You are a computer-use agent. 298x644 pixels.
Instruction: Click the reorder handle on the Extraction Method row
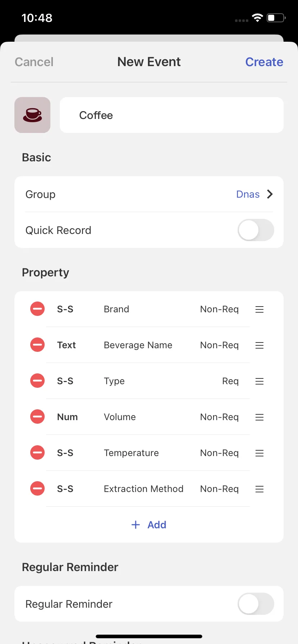pyautogui.click(x=259, y=489)
